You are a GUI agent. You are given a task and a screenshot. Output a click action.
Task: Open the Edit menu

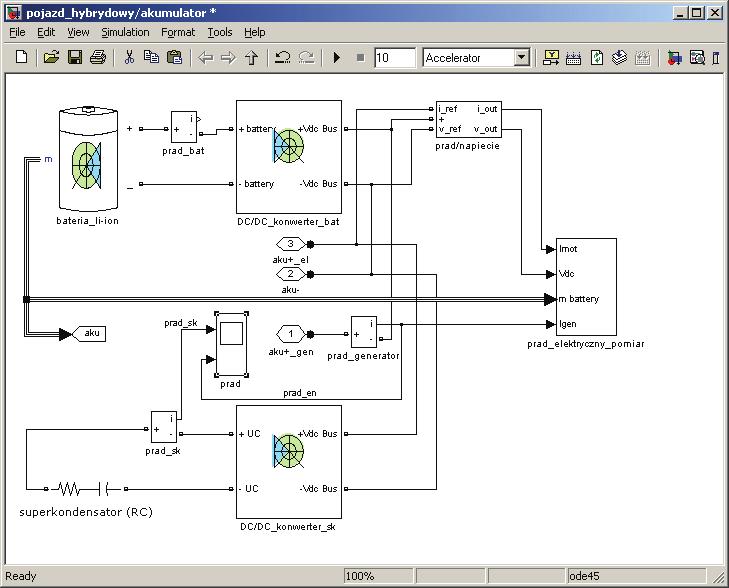46,32
